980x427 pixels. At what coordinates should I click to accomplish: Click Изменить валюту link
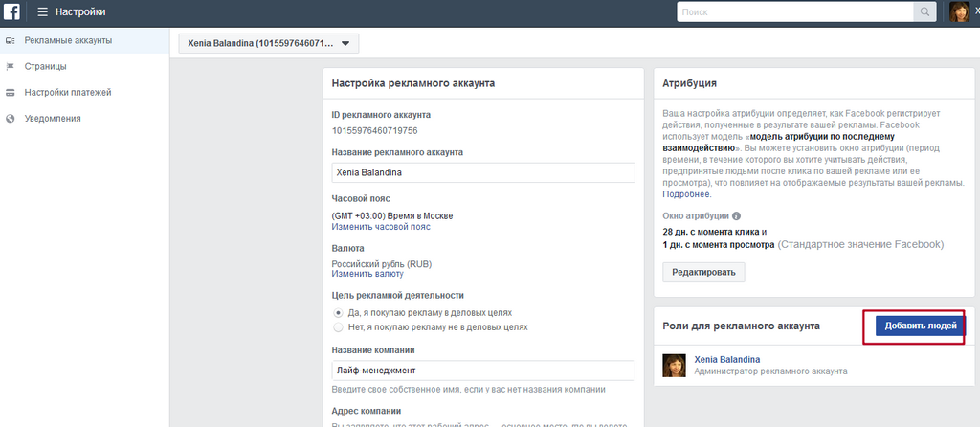pyautogui.click(x=367, y=274)
